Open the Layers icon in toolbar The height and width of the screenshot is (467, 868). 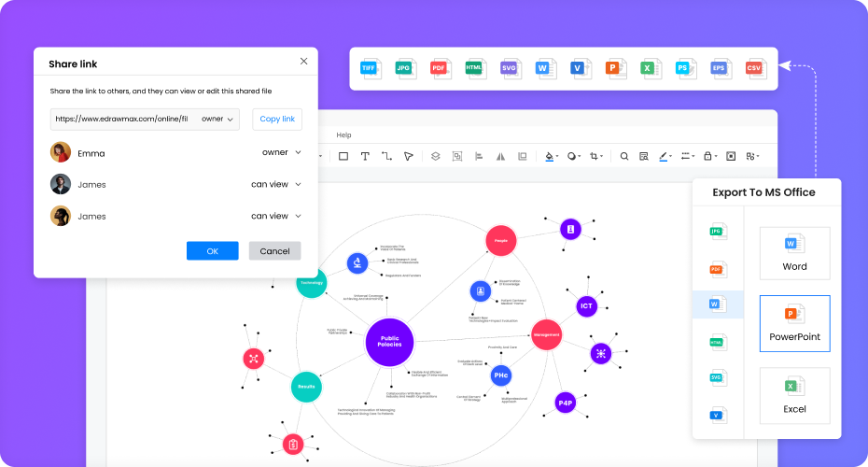[435, 156]
